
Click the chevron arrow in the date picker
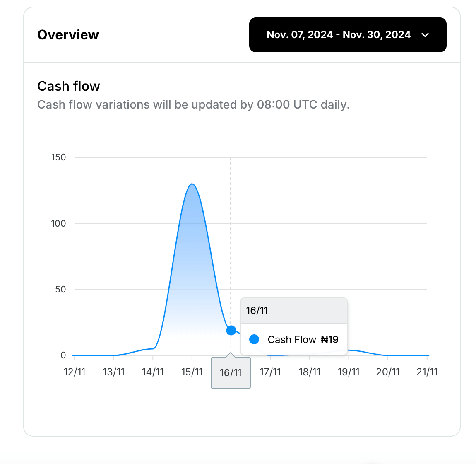tap(425, 35)
